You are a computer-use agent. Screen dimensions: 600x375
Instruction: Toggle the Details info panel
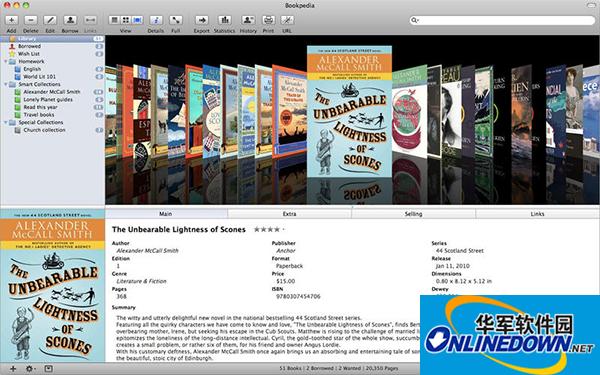pyautogui.click(x=156, y=20)
